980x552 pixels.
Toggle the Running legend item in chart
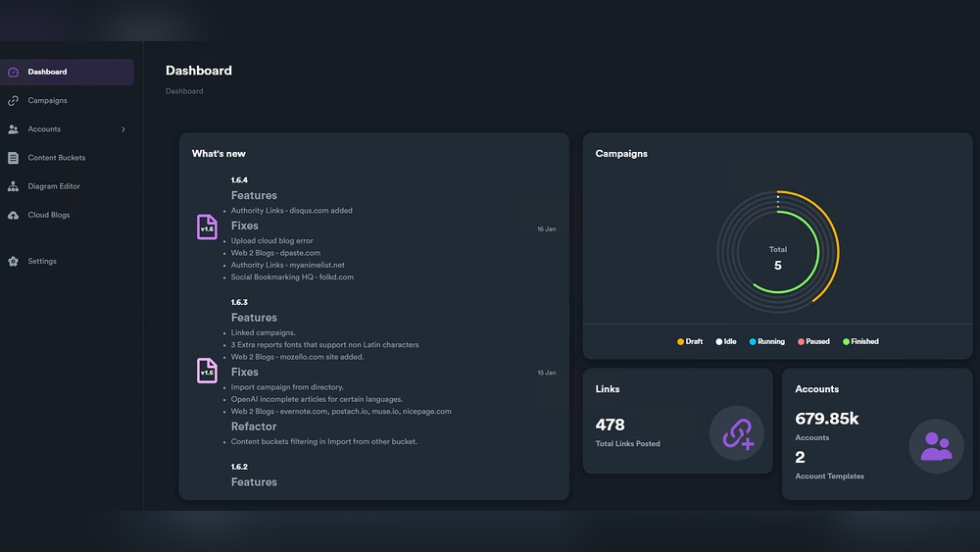766,341
